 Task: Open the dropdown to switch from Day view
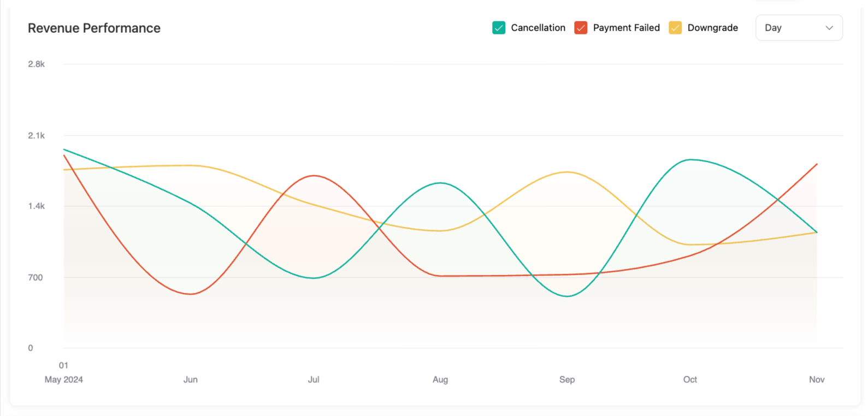[799, 27]
